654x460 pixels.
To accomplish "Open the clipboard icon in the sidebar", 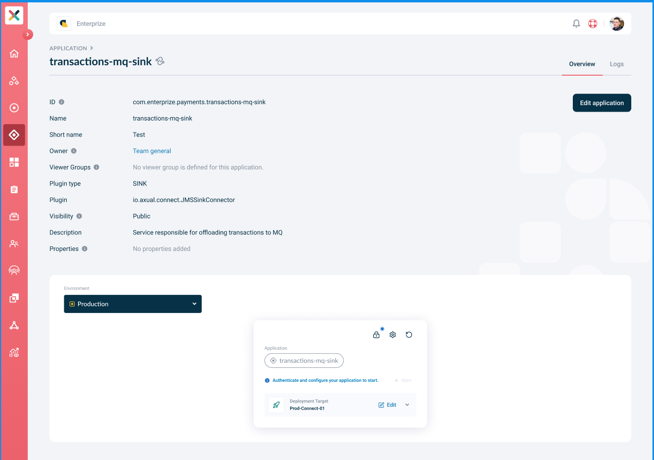I will (x=14, y=189).
